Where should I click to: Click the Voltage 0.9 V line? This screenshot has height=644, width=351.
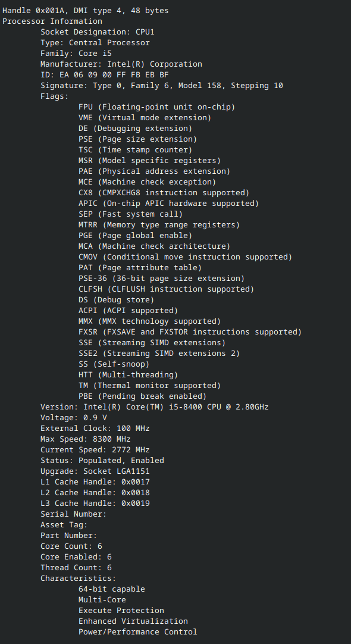(x=74, y=418)
